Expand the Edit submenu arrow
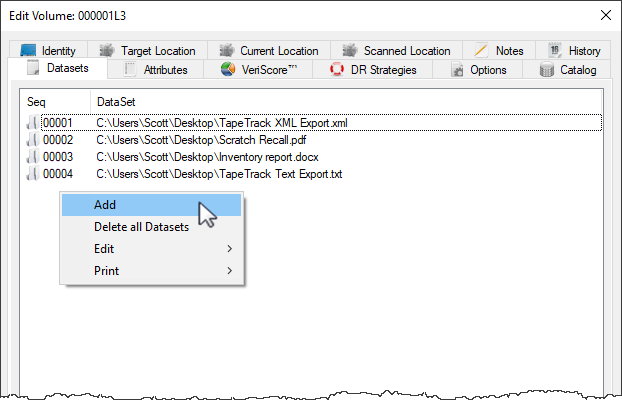The image size is (622, 400). point(230,249)
